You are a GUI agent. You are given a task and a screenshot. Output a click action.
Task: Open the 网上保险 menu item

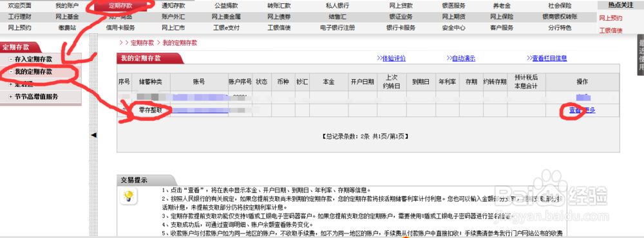pyautogui.click(x=502, y=17)
